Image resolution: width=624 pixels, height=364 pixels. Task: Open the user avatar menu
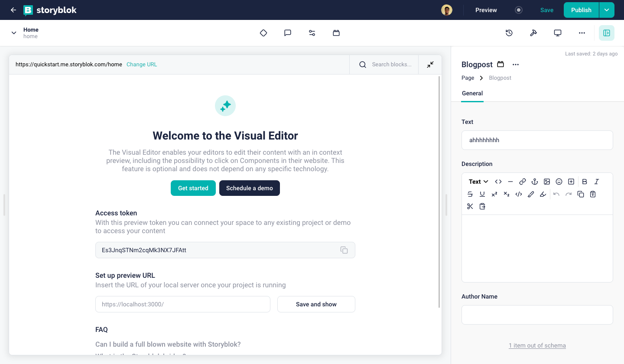pyautogui.click(x=447, y=10)
